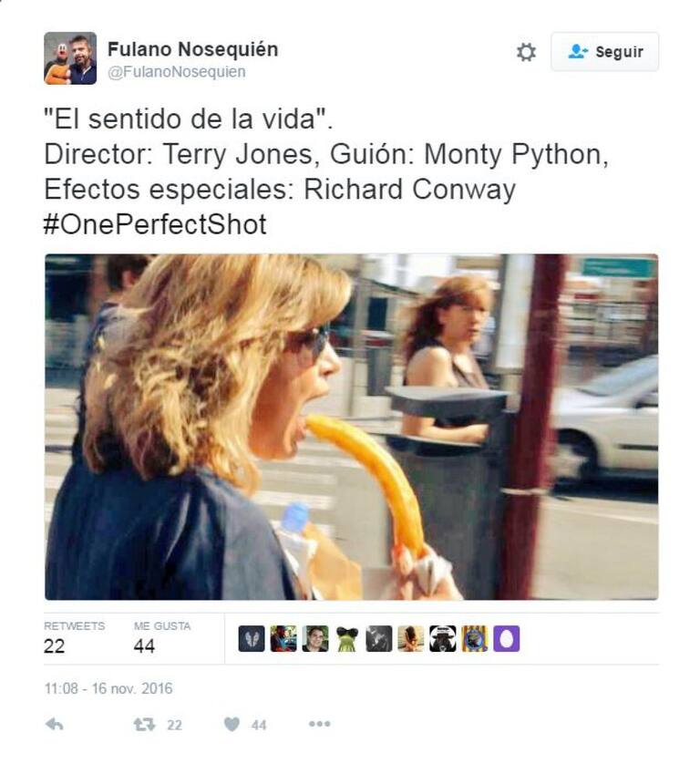Open the gear settings dropdown
Viewport: 700px width, 764px height.
526,52
